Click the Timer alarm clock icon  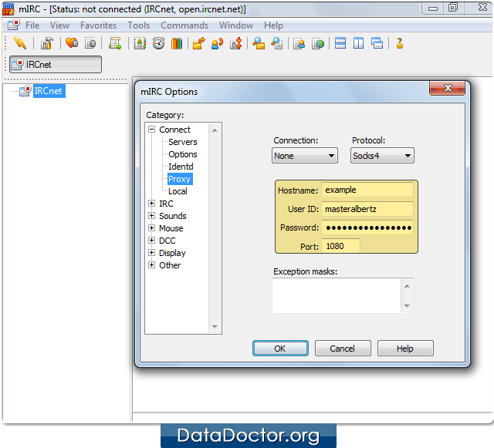(x=158, y=43)
